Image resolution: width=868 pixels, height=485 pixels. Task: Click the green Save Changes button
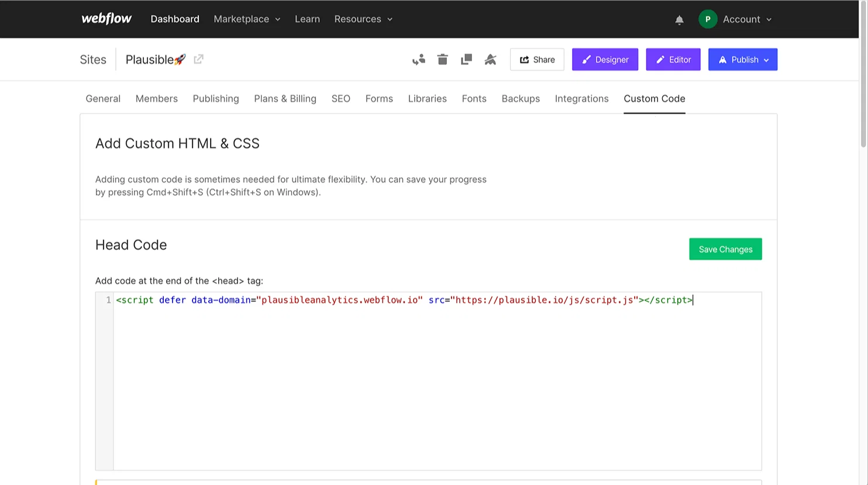[x=725, y=249]
